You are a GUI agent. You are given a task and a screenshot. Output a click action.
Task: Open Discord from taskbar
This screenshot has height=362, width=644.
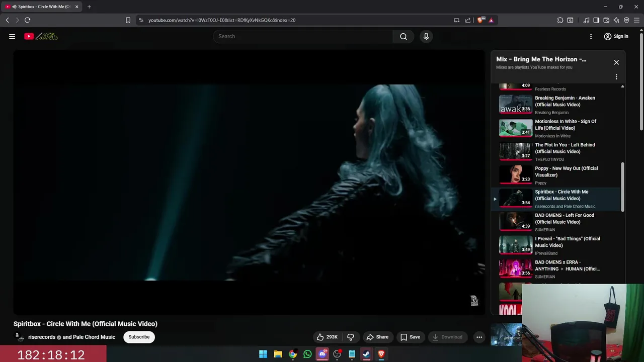323,354
